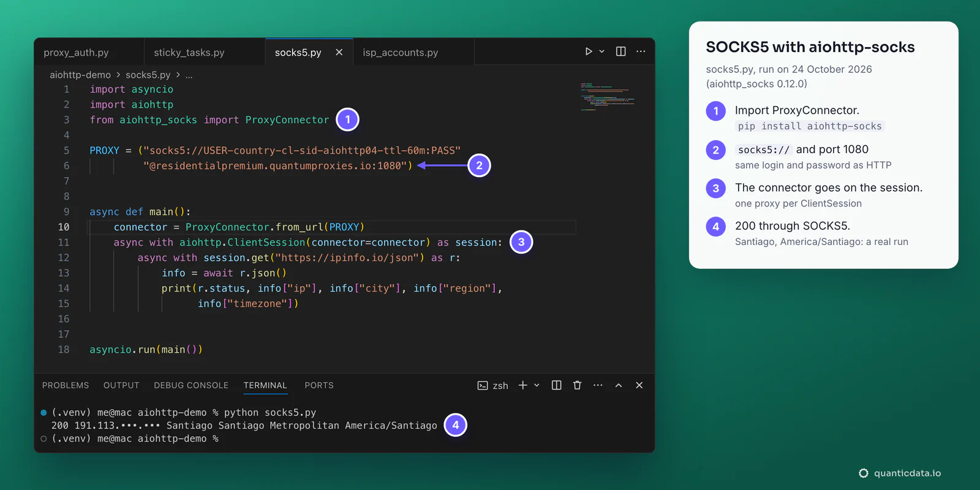980x490 pixels.
Task: Click the SOCKS5 with aiohttp-socks heading
Action: tap(810, 47)
